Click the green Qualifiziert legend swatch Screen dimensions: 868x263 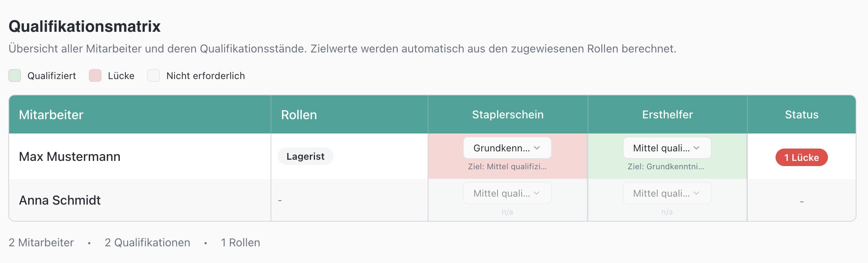pos(15,75)
